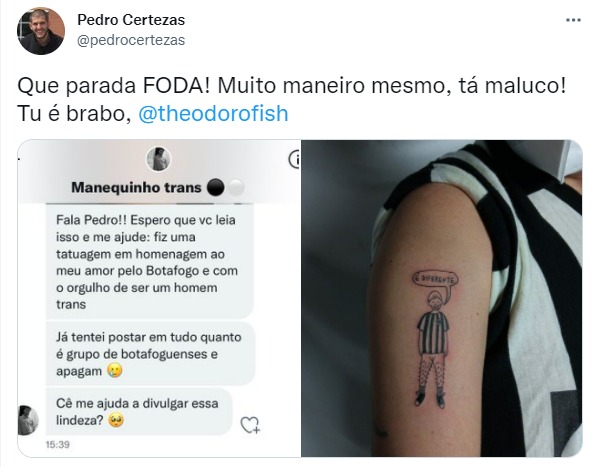Viewport: 597px width, 467px height.
Task: Click sender's small avatar beside last message
Action: click(29, 420)
